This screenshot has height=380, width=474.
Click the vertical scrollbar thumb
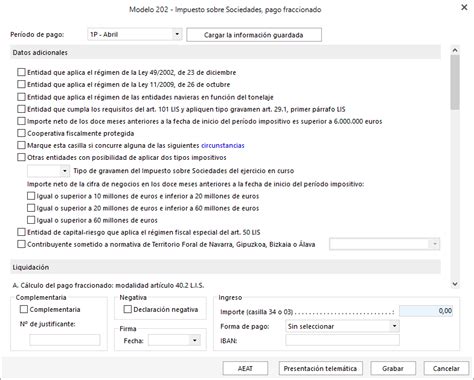455,82
